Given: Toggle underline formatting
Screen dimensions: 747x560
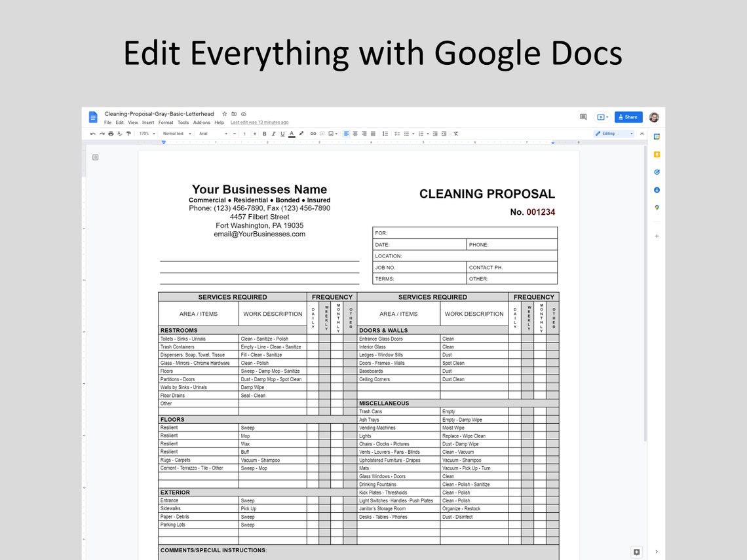Looking at the screenshot, I should click(x=282, y=133).
